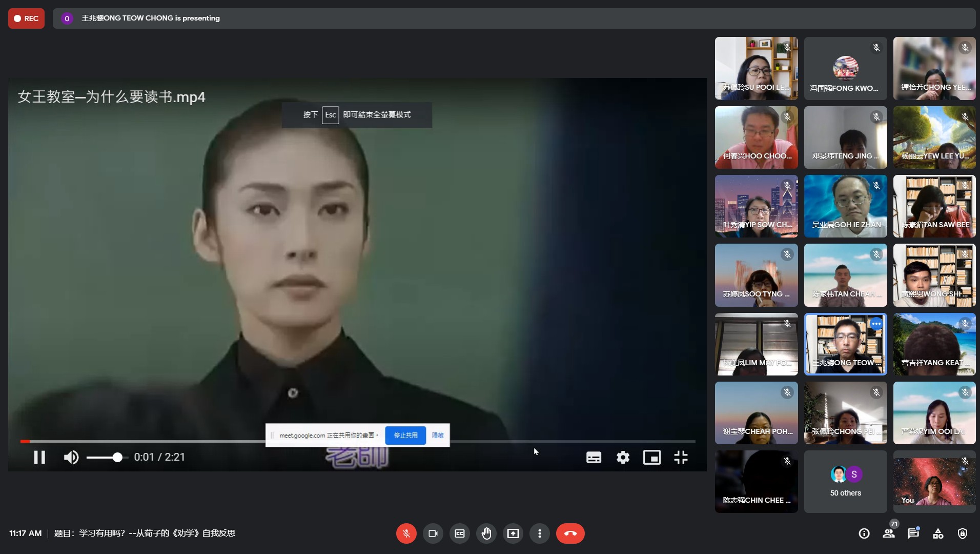Select the FONG KWO participant tile
The height and width of the screenshot is (554, 980).
pyautogui.click(x=846, y=68)
